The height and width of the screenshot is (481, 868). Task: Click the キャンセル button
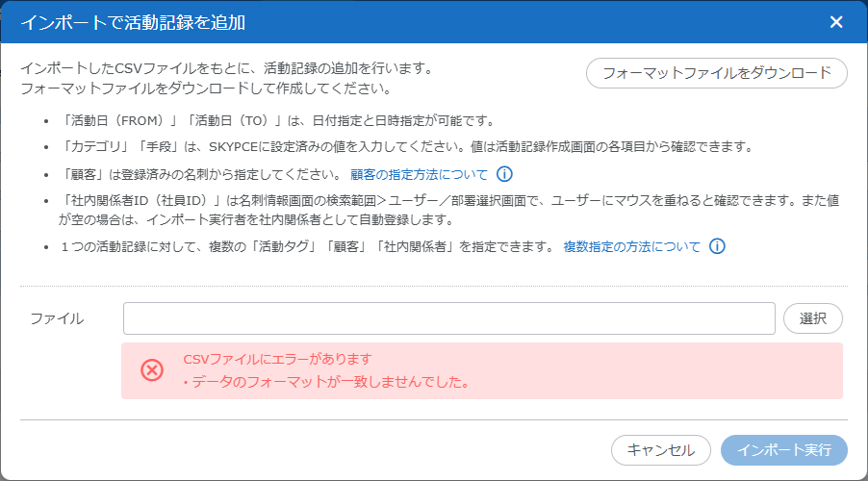pos(660,450)
